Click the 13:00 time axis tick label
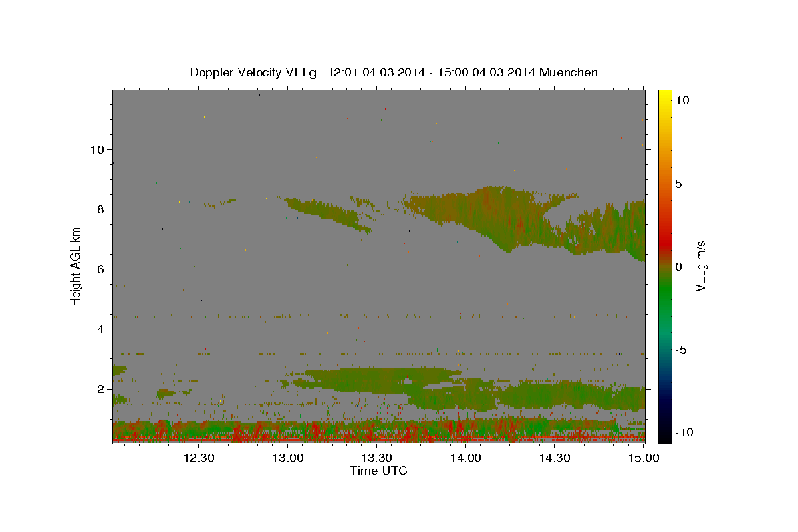 pyautogui.click(x=288, y=458)
